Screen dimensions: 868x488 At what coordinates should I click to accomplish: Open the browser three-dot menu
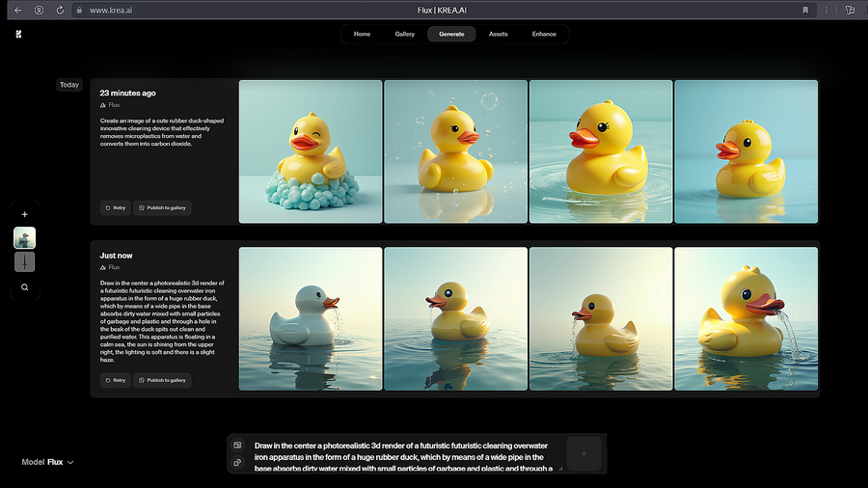pos(827,10)
